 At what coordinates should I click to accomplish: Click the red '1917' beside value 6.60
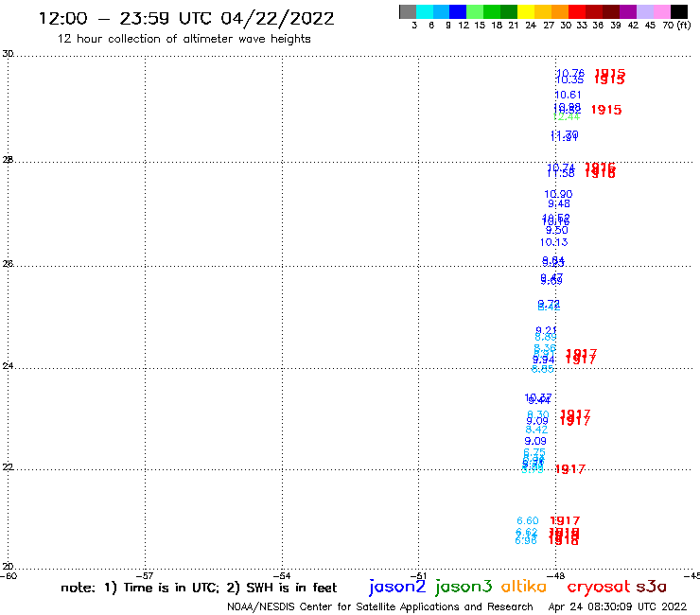click(x=565, y=520)
